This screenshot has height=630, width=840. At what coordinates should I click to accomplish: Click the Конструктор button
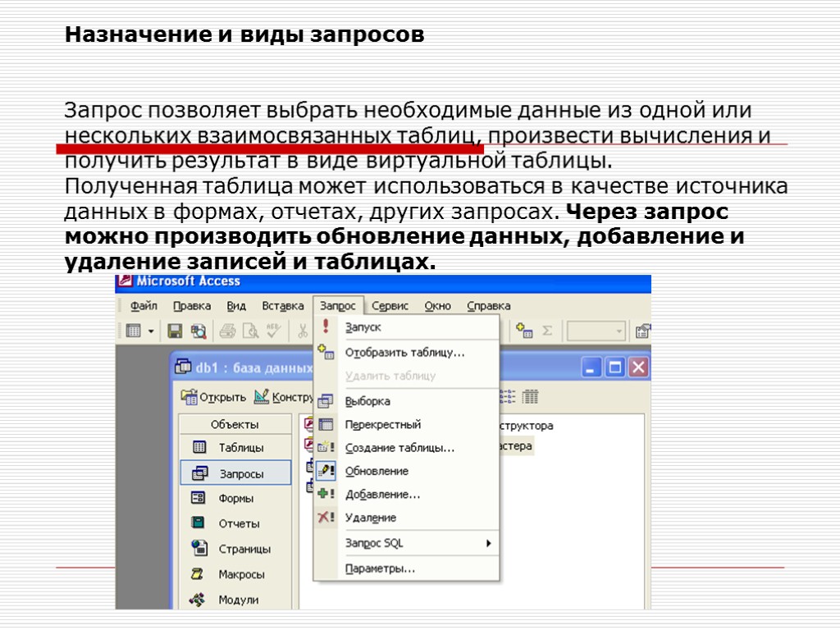click(x=284, y=397)
